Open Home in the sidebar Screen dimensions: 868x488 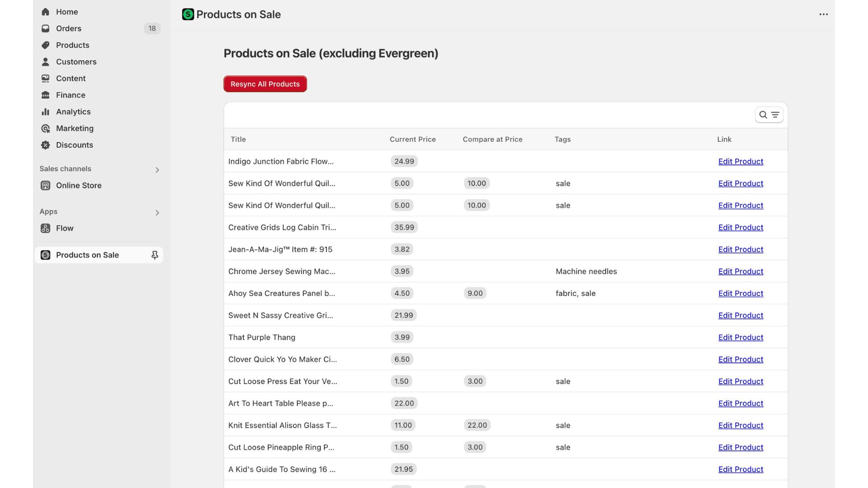tap(99, 12)
